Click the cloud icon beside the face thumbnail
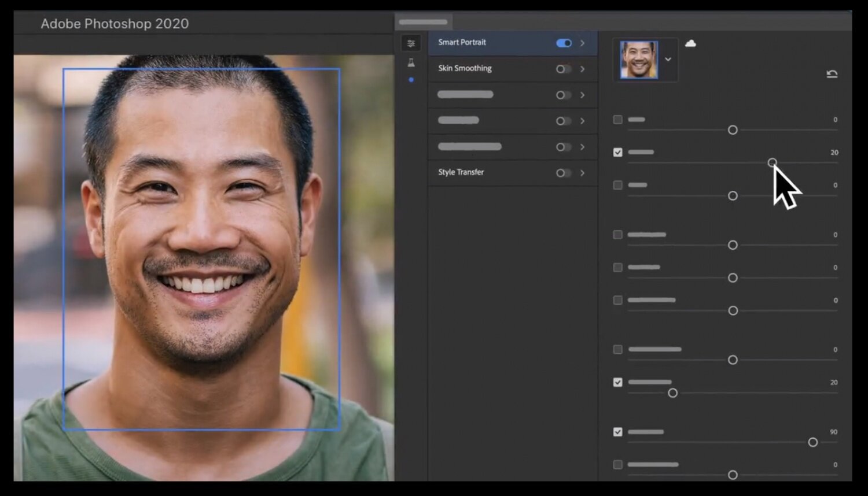The width and height of the screenshot is (868, 496). tap(690, 43)
